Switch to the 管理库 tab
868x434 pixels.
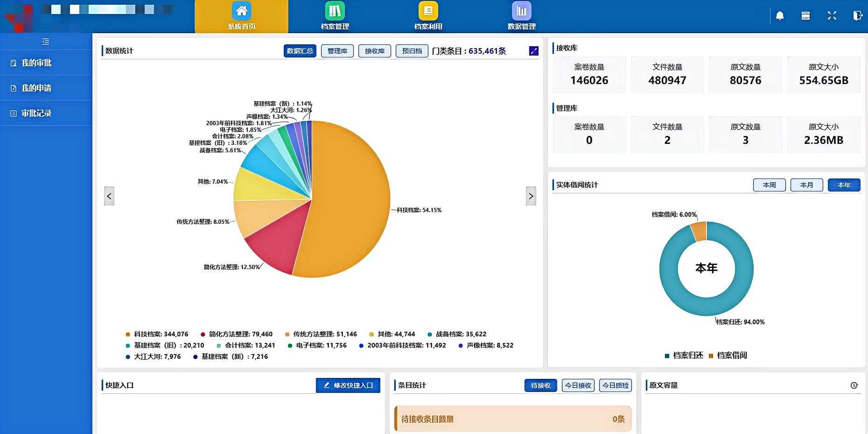tap(337, 51)
